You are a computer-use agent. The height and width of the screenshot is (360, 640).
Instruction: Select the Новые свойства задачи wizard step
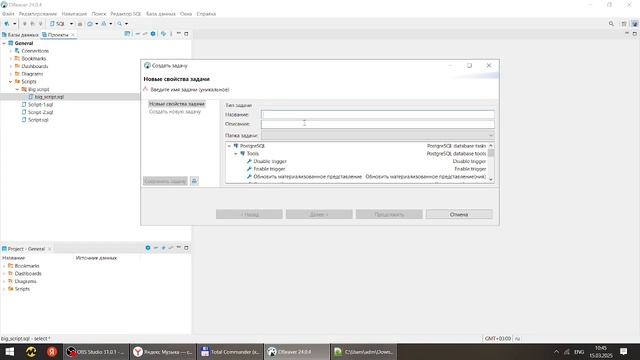[177, 104]
